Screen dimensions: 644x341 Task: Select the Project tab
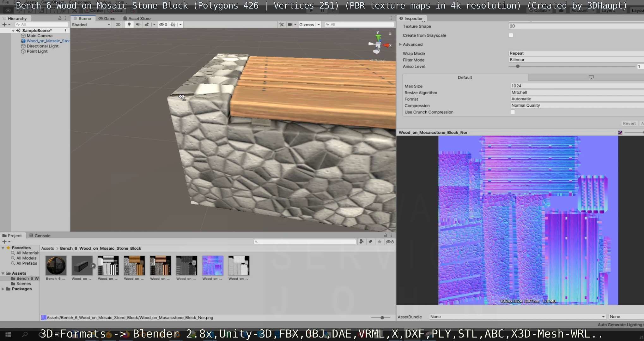tap(12, 236)
